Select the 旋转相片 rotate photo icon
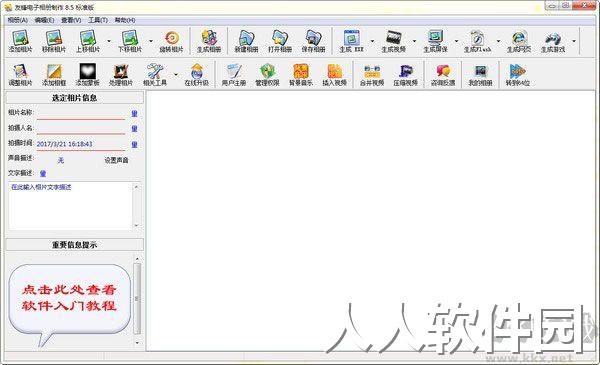This screenshot has height=365, width=600. (171, 41)
